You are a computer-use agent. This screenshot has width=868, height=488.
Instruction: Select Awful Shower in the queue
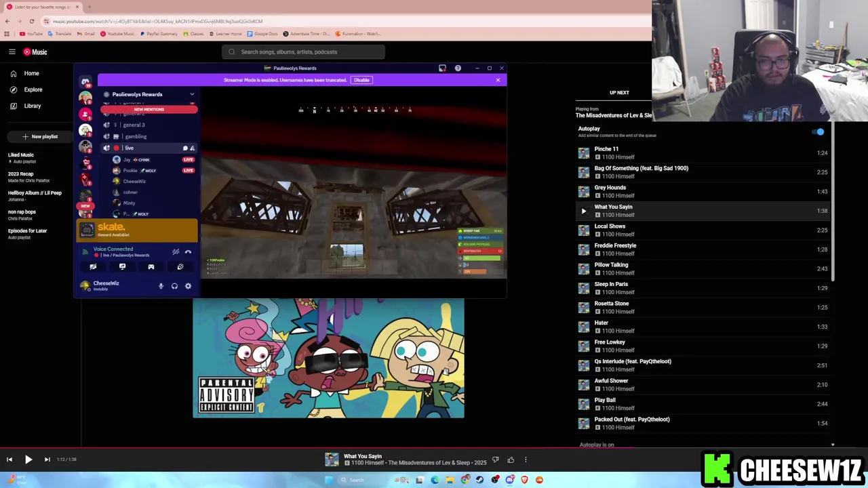pyautogui.click(x=702, y=384)
